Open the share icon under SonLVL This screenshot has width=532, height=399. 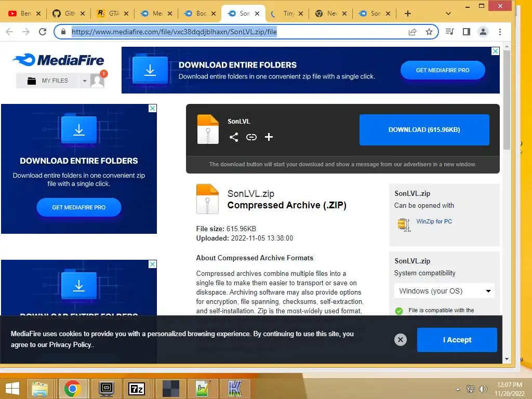coord(234,137)
